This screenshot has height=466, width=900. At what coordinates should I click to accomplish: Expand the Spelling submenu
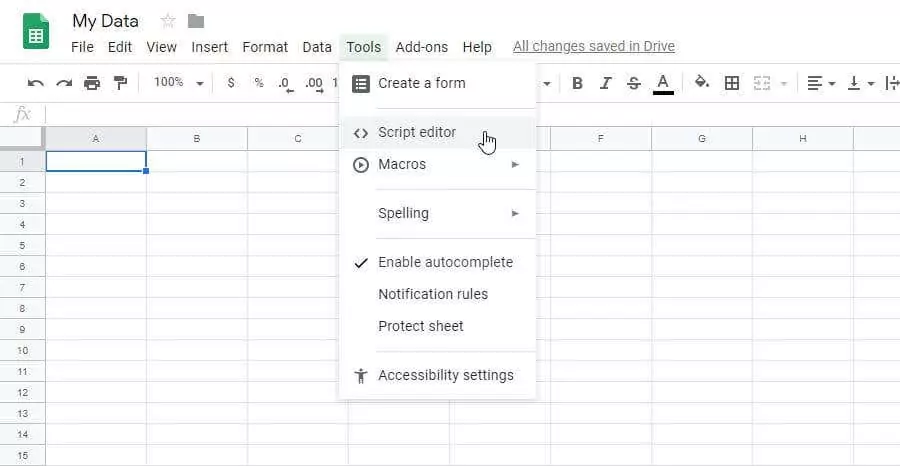pos(437,213)
